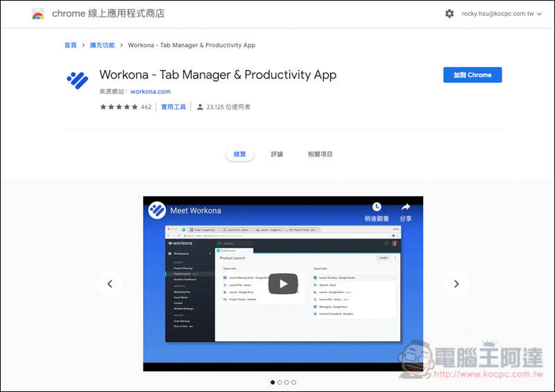Click the Workona channel avatar in video
555x392 pixels.
click(x=157, y=210)
